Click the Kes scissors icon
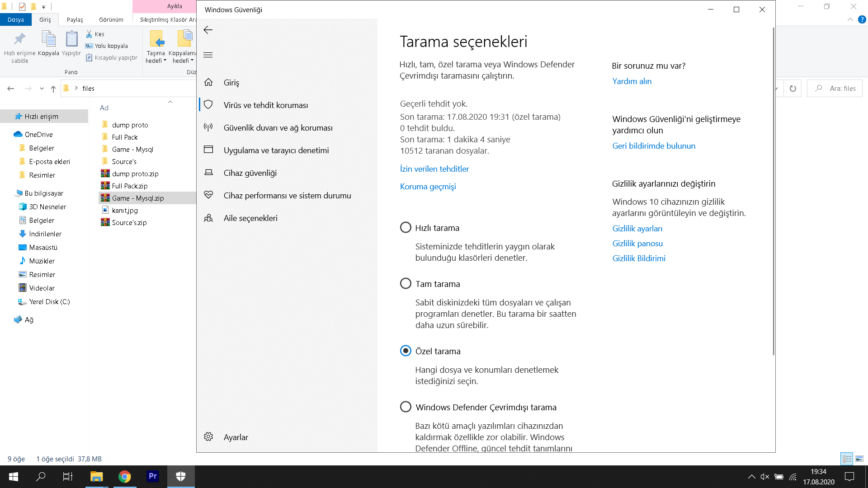The height and width of the screenshot is (488, 868). coord(89,34)
